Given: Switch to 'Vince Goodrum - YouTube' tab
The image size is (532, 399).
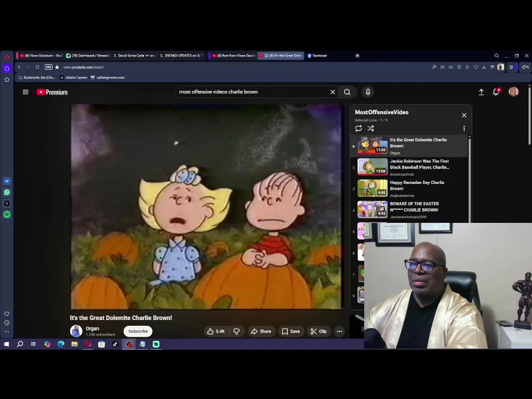Looking at the screenshot, I should [x=40, y=55].
